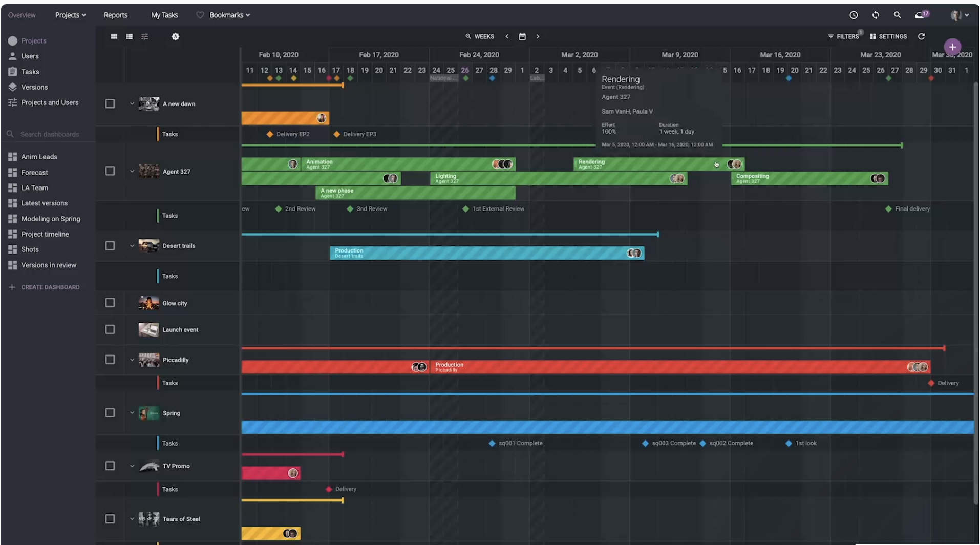Tick the Glow city checkbox
This screenshot has height=545, width=980.
110,303
